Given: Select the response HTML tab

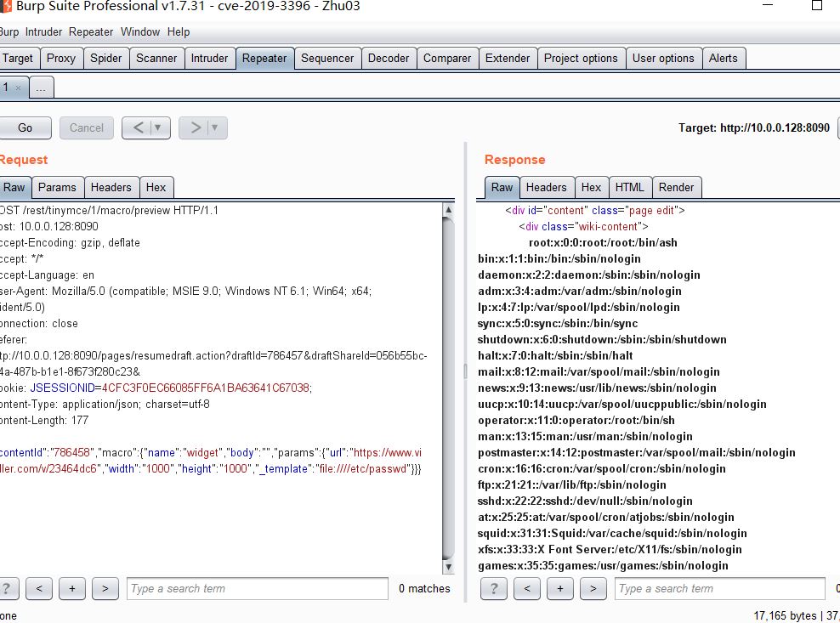Looking at the screenshot, I should coord(630,188).
